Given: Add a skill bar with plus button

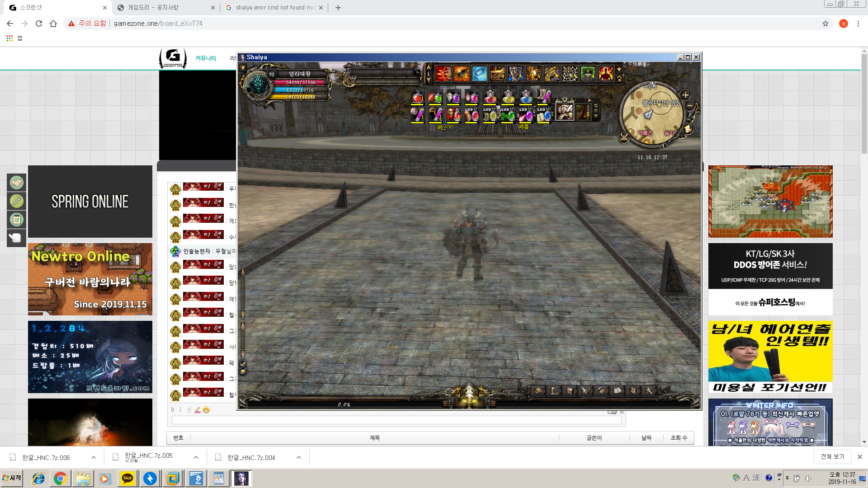Looking at the screenshot, I should tap(619, 69).
